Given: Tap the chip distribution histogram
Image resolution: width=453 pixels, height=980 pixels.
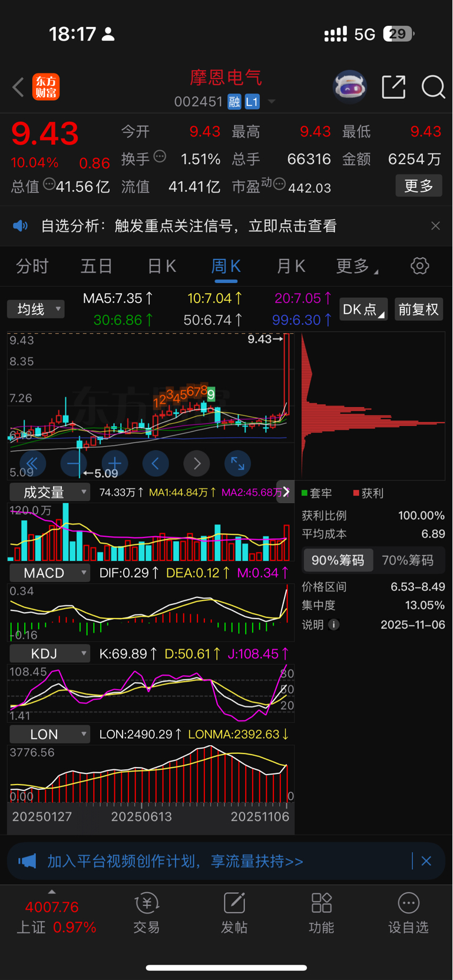Looking at the screenshot, I should click(373, 406).
